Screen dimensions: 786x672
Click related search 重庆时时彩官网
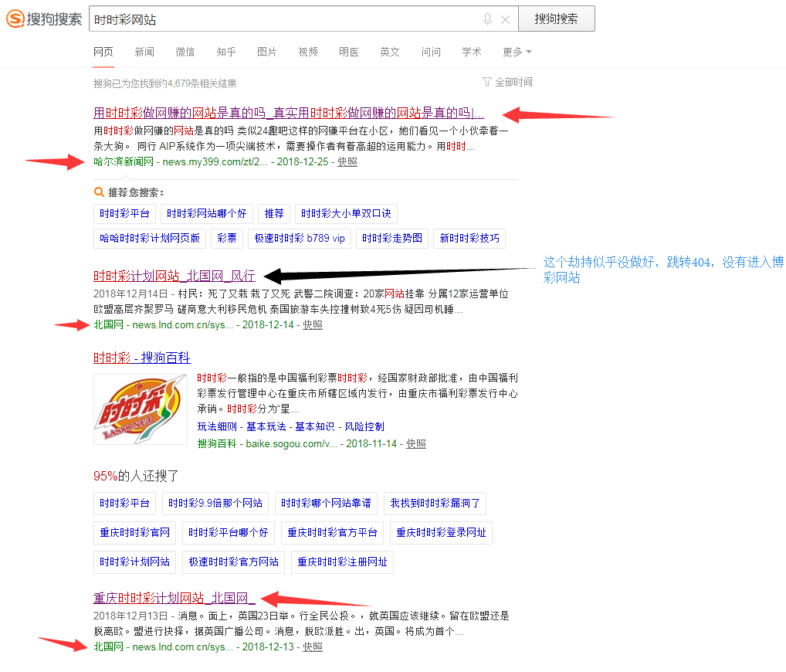pyautogui.click(x=134, y=533)
